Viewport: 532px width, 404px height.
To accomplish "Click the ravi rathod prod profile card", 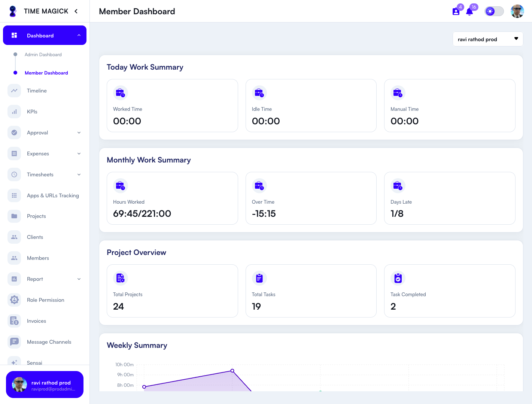I will (45, 385).
